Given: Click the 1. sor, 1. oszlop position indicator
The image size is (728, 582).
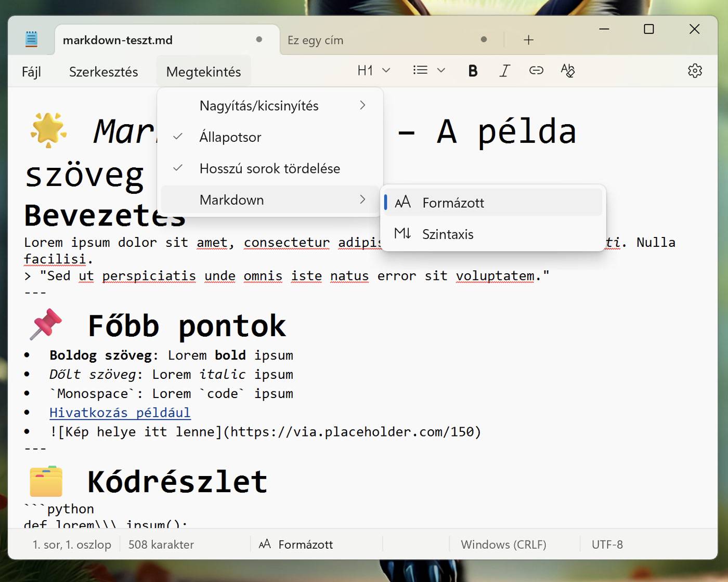Looking at the screenshot, I should pos(72,545).
